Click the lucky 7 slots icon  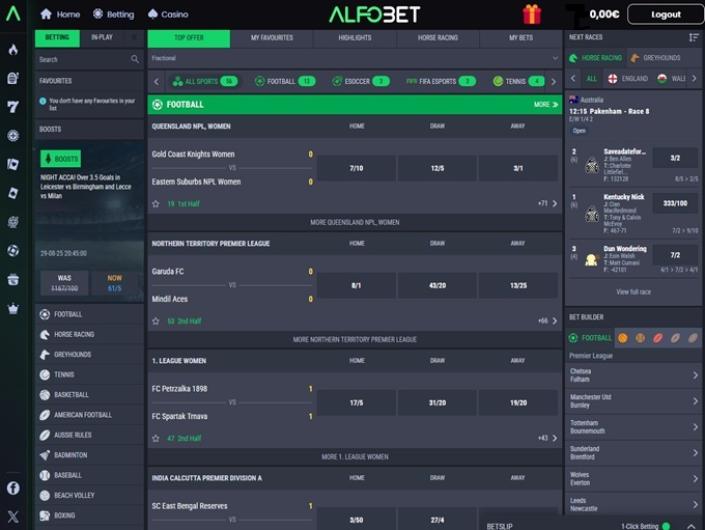[x=13, y=106]
